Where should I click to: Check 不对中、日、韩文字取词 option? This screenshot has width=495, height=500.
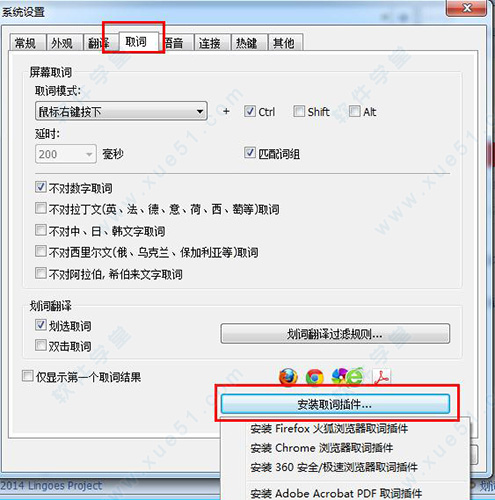[x=41, y=230]
